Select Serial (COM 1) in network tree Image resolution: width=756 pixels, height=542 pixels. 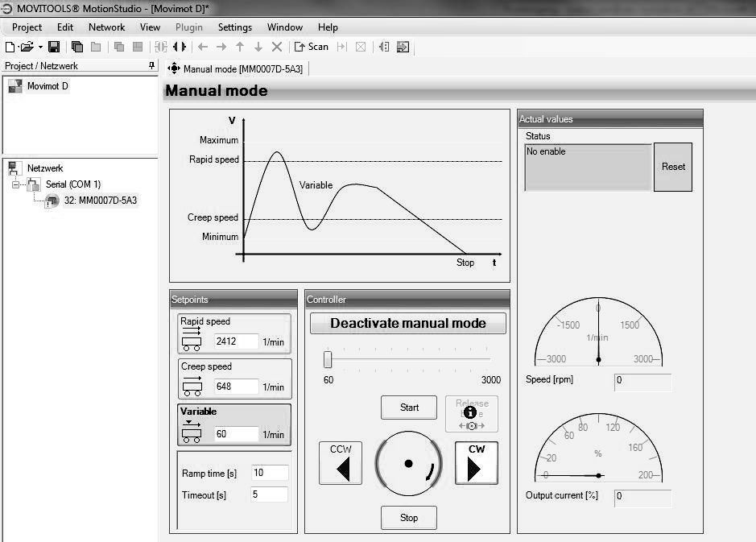pyautogui.click(x=73, y=184)
